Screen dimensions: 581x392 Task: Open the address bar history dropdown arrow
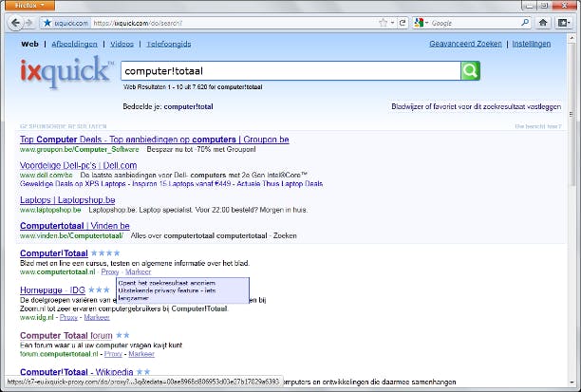tap(392, 23)
